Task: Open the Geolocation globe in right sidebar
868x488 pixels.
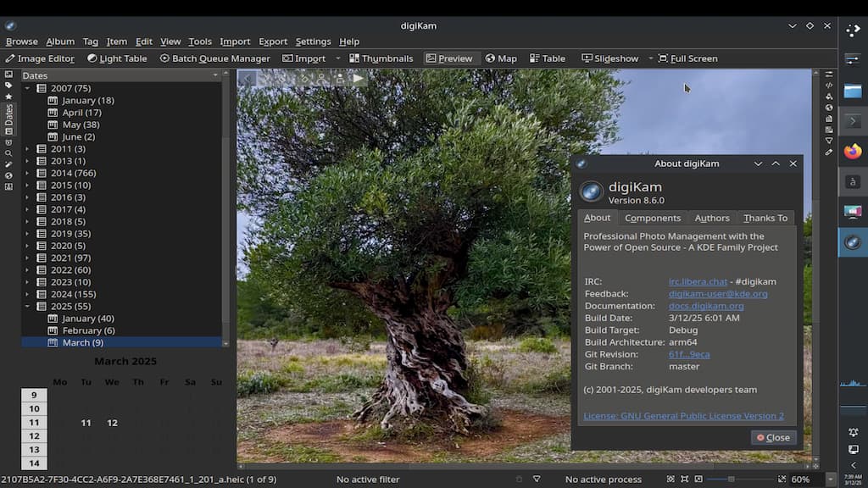Action: pos(829,108)
